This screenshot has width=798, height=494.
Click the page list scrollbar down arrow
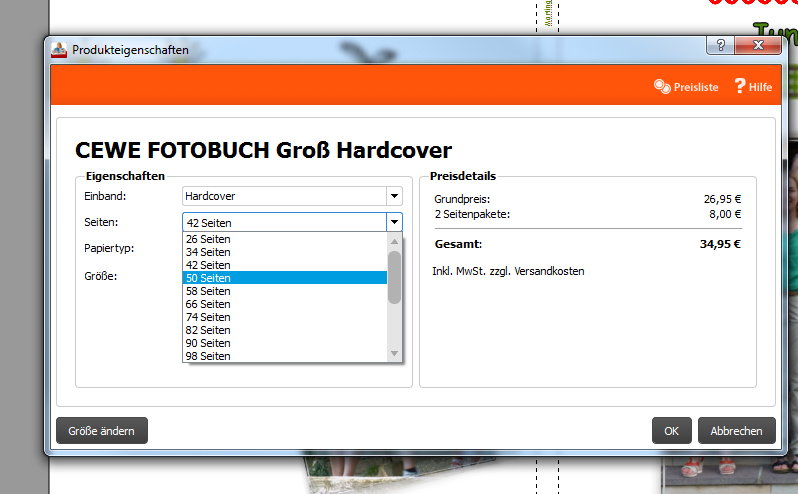[x=394, y=354]
